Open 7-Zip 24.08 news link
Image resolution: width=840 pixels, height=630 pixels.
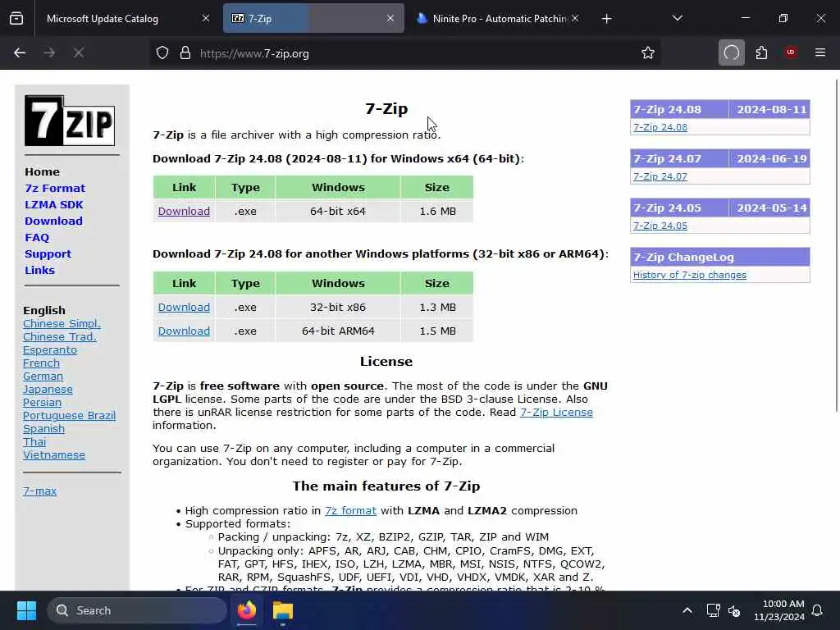pos(660,127)
